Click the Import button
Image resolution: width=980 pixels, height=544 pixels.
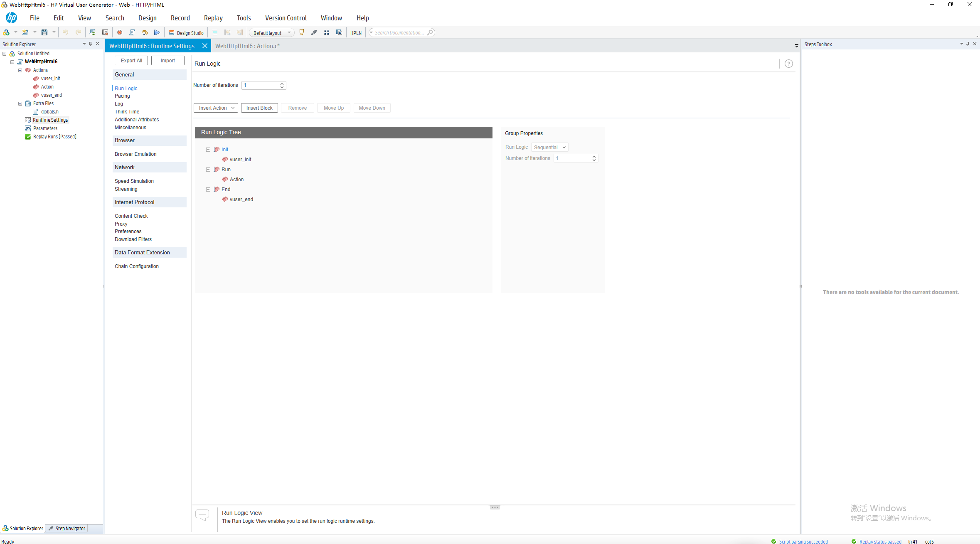pos(168,61)
